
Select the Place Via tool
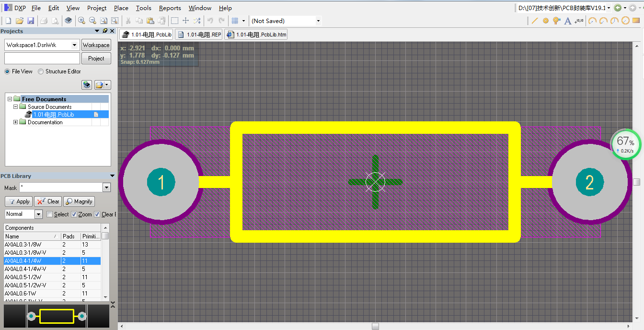556,21
